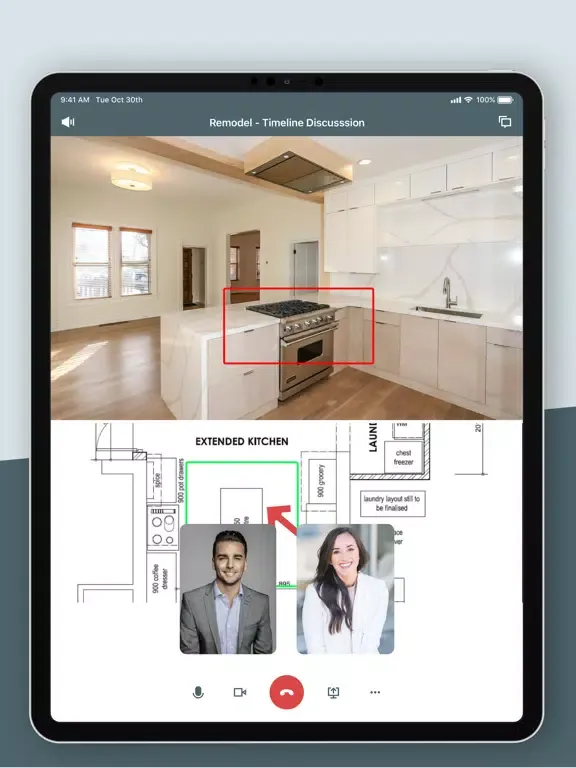Image resolution: width=576 pixels, height=768 pixels.
Task: Check the battery icon in status bar
Action: (x=505, y=100)
